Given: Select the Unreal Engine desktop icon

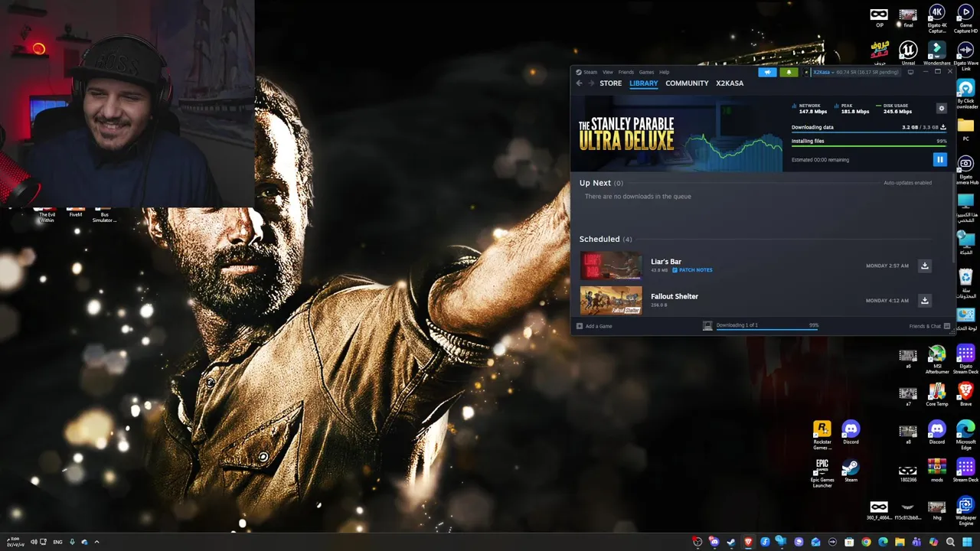Looking at the screenshot, I should (x=908, y=53).
